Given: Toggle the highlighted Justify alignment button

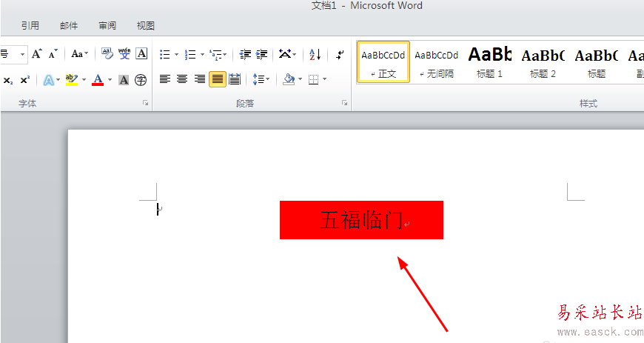Looking at the screenshot, I should [218, 79].
